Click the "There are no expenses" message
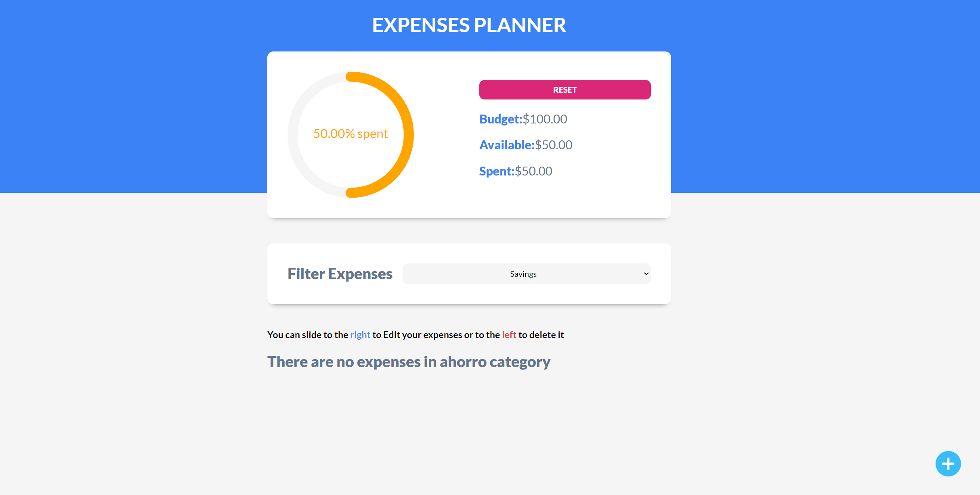This screenshot has width=980, height=495. click(x=409, y=362)
